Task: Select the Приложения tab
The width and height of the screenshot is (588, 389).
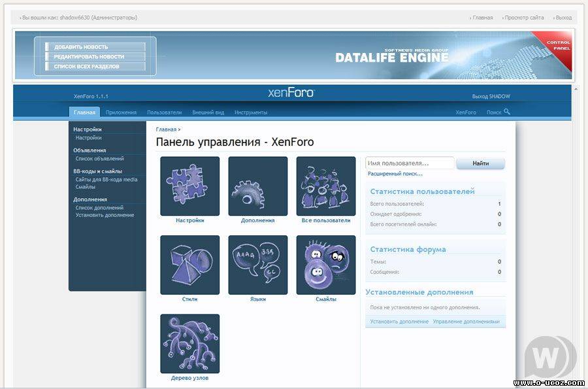Action: [x=121, y=112]
